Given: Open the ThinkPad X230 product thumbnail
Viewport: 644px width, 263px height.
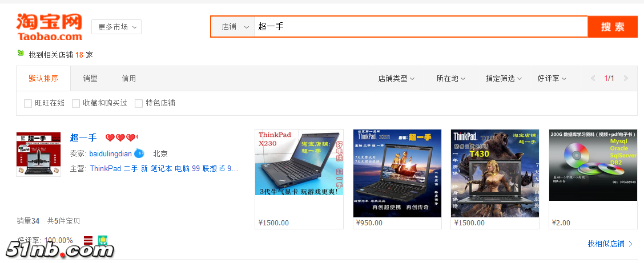Looking at the screenshot, I should (x=299, y=163).
